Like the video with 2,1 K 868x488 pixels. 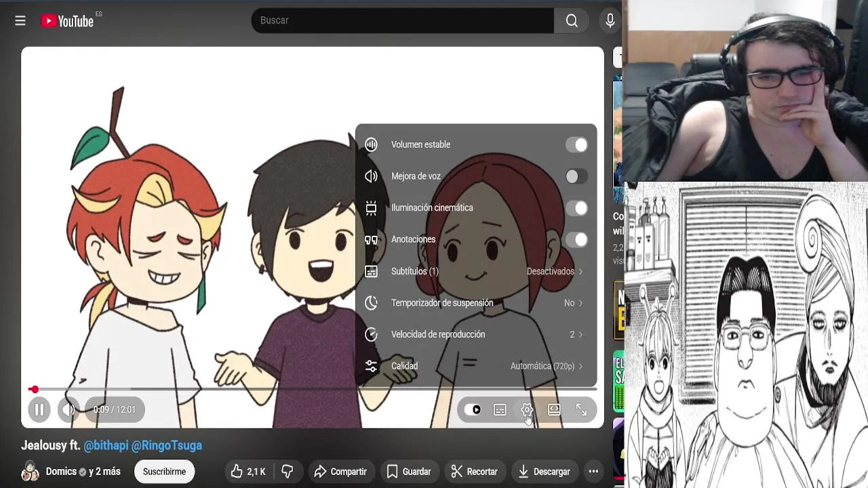(248, 472)
